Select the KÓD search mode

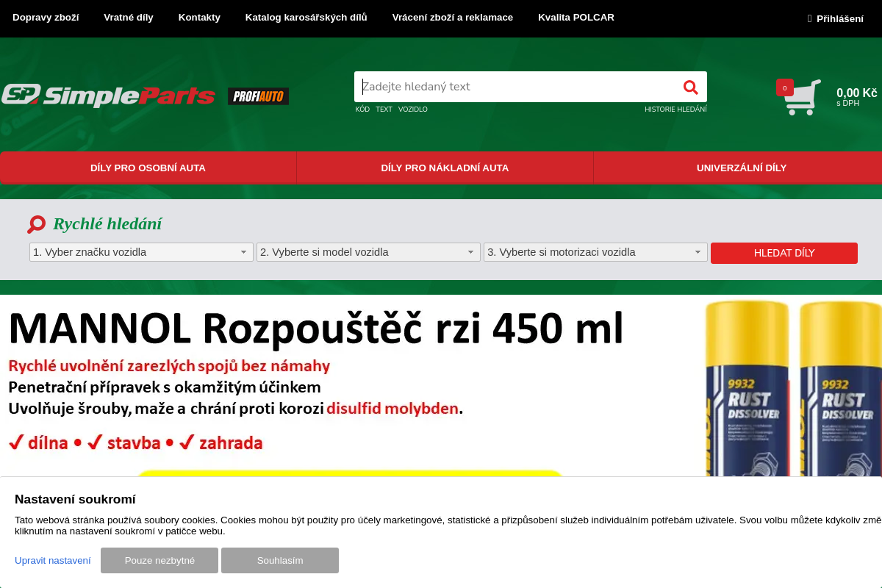(362, 109)
